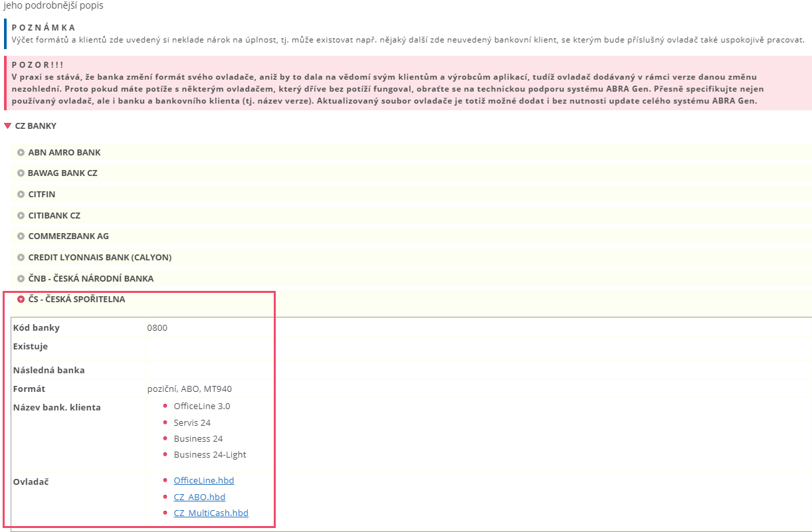The image size is (812, 532).
Task: Collapse the CZ BANKY section triangle
Action: coord(7,126)
